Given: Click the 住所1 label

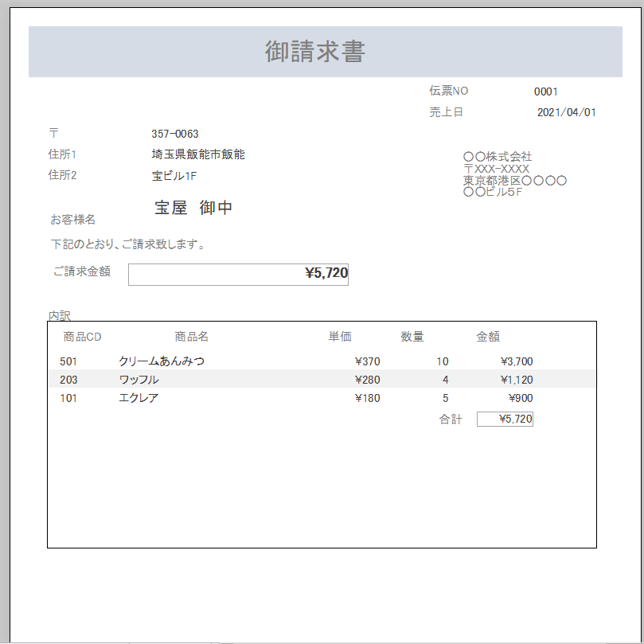Looking at the screenshot, I should tap(62, 154).
